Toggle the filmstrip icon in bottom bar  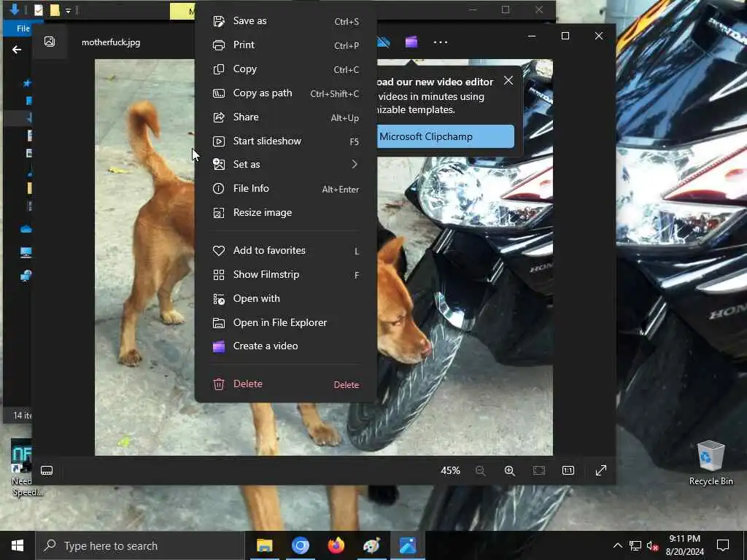point(47,471)
